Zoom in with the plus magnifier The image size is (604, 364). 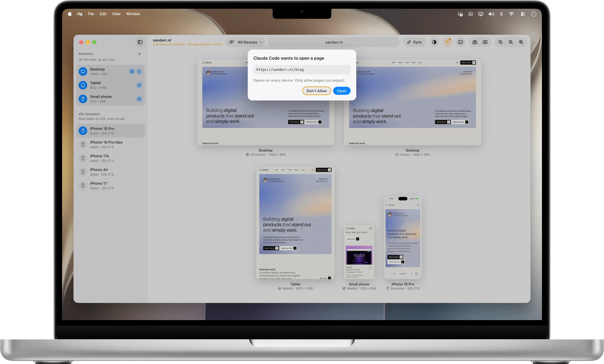(521, 42)
